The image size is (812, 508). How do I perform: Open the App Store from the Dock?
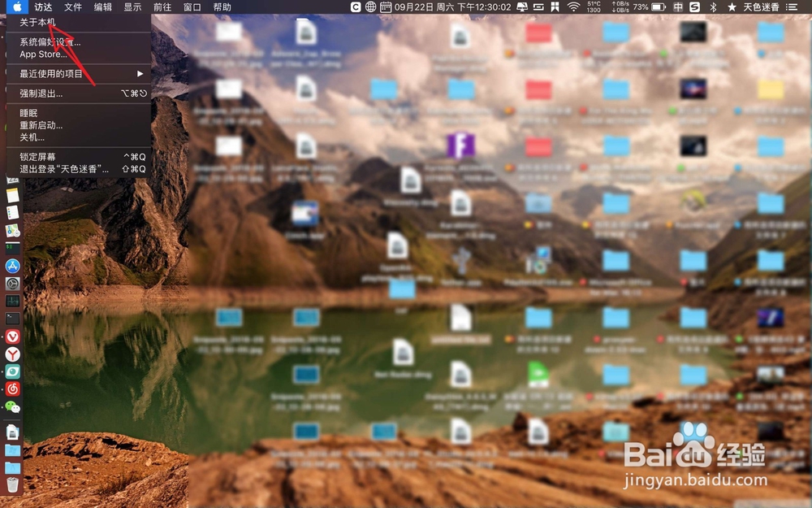[x=12, y=265]
